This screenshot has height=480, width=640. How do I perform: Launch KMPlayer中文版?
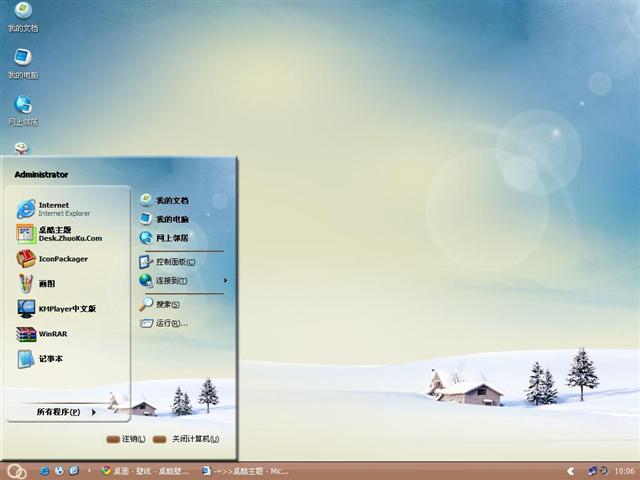(56, 309)
